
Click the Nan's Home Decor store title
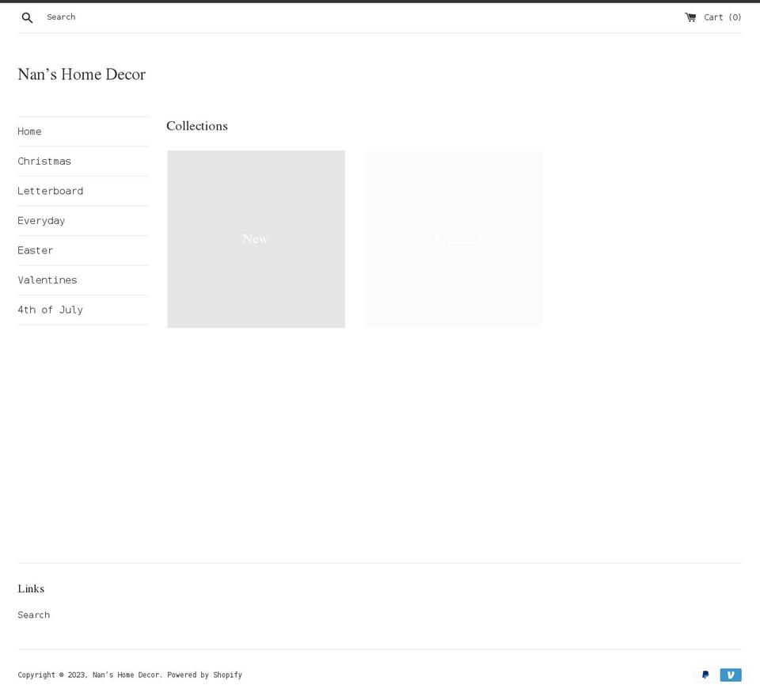tap(82, 74)
